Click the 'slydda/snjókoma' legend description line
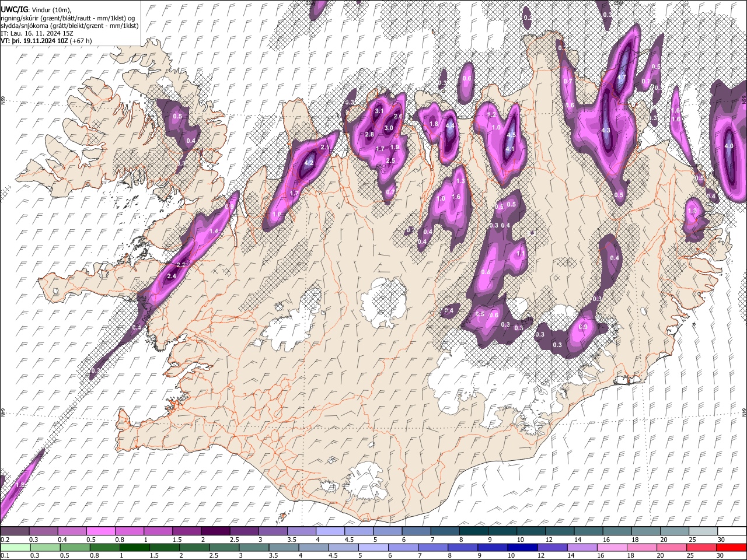Image resolution: width=747 pixels, height=560 pixels. pos(70,26)
